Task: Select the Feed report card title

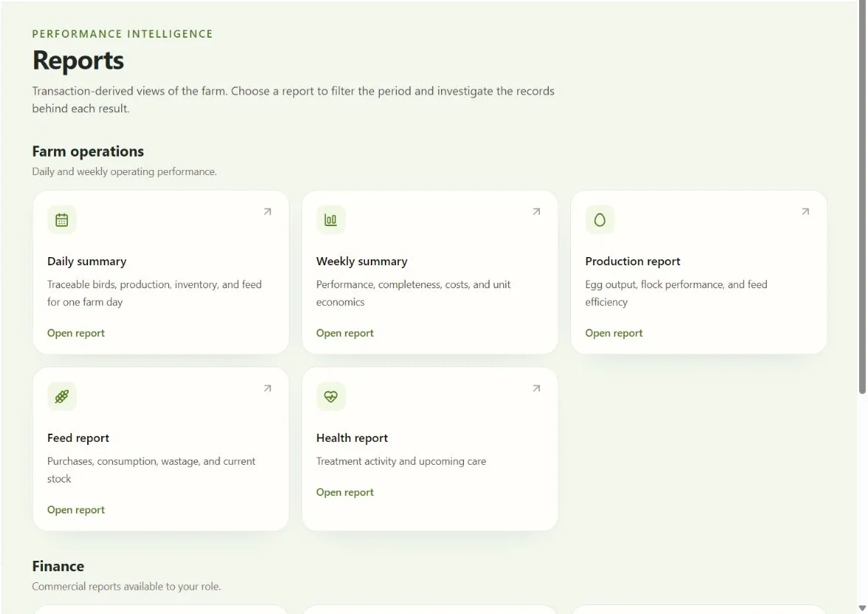Action: pyautogui.click(x=78, y=438)
